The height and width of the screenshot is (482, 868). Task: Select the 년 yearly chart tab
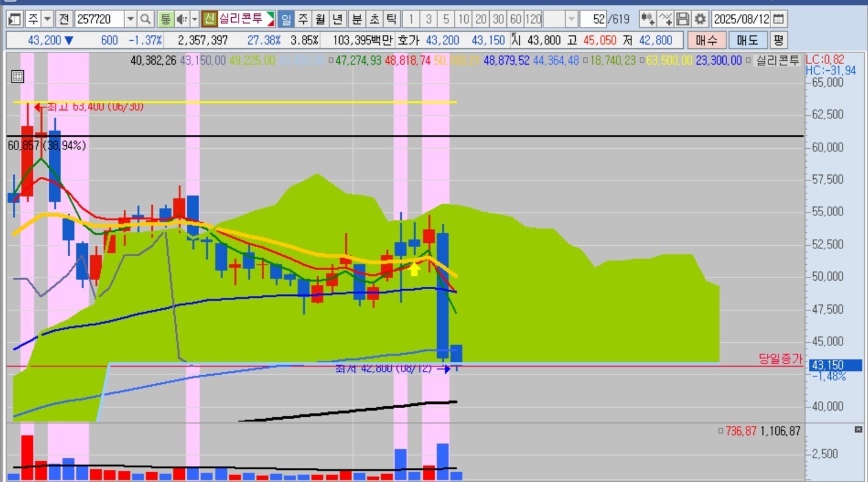point(338,19)
